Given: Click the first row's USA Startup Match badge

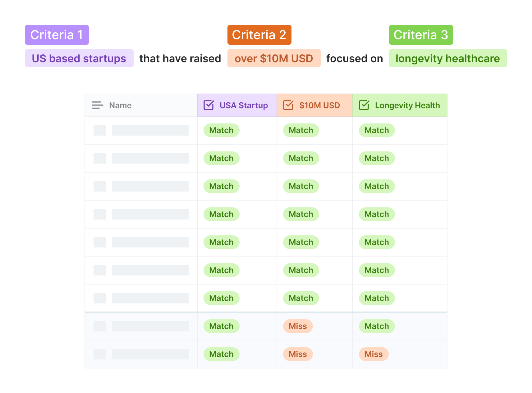Looking at the screenshot, I should tap(222, 130).
